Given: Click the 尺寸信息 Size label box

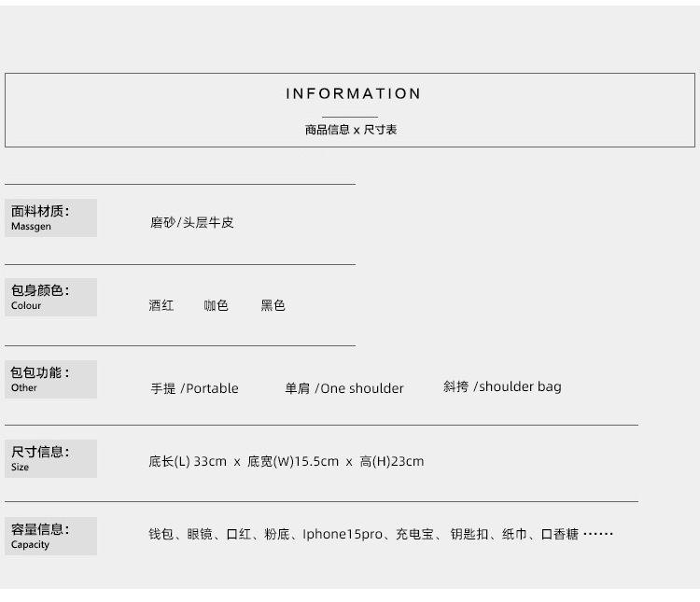Looking at the screenshot, I should 51,458.
